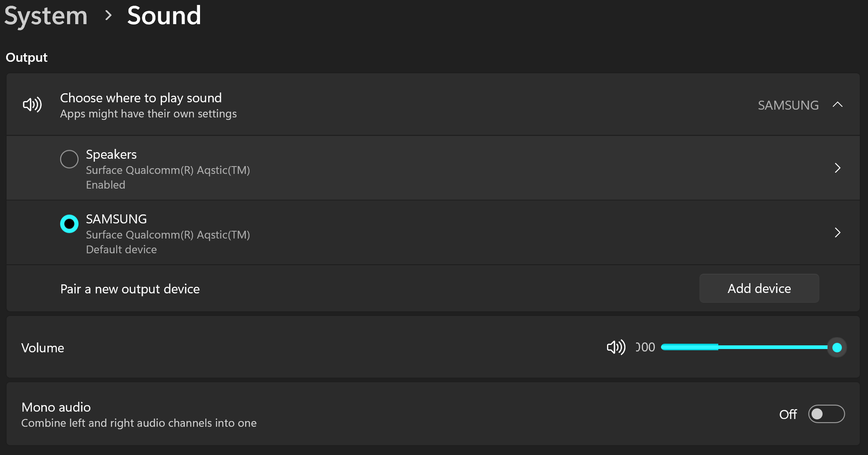Click the Speakers device name
Viewport: 868px width, 455px height.
(x=111, y=155)
